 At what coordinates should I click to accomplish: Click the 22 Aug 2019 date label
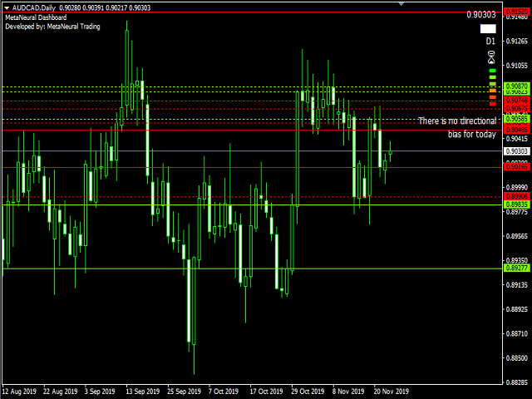(x=61, y=392)
